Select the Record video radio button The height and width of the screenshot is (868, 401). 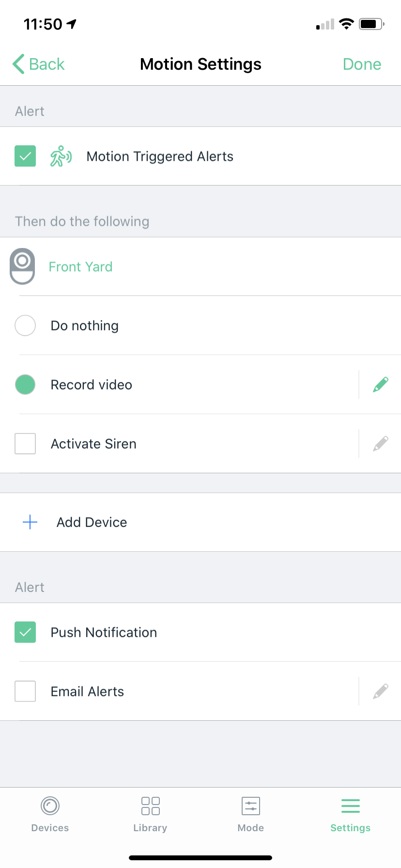[25, 385]
